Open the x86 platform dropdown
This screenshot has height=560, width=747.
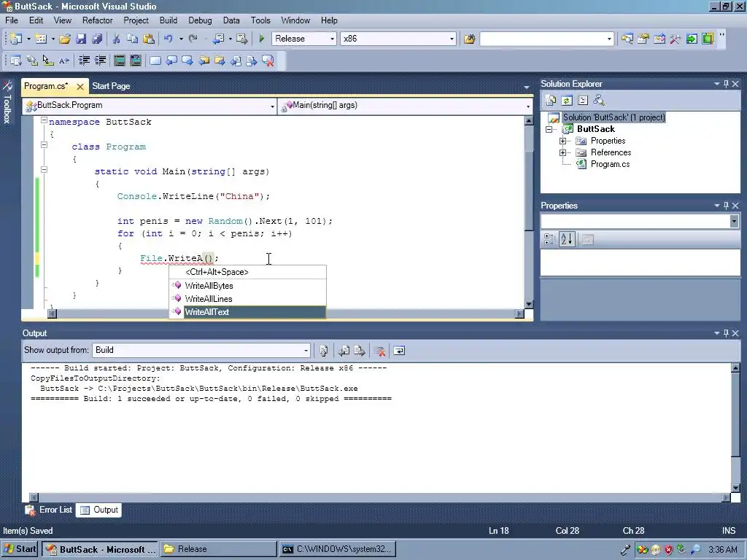pyautogui.click(x=452, y=39)
